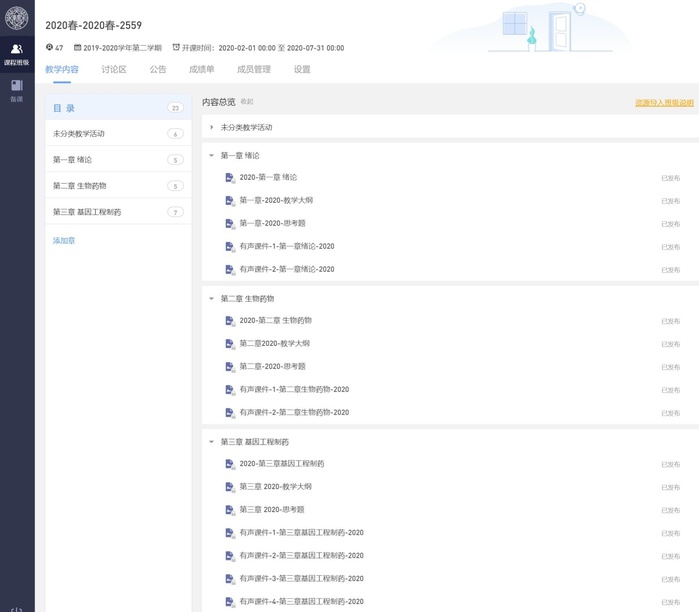
Task: Click the file icon beside 第三章 2020-教学大纲
Action: [230, 486]
